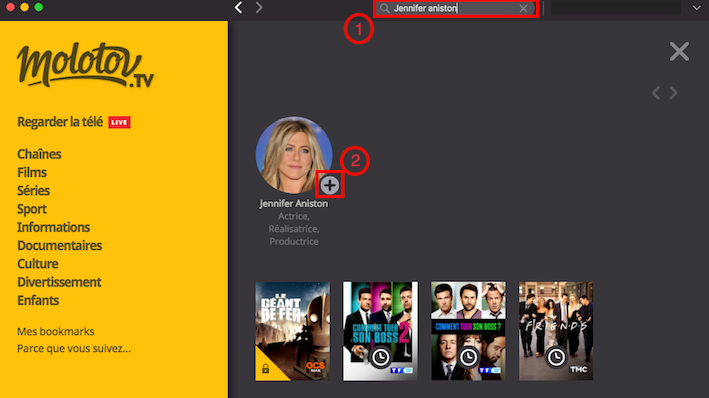Screen dimensions: 709x398
Task: Open the Divertissement section
Action: pyautogui.click(x=59, y=282)
